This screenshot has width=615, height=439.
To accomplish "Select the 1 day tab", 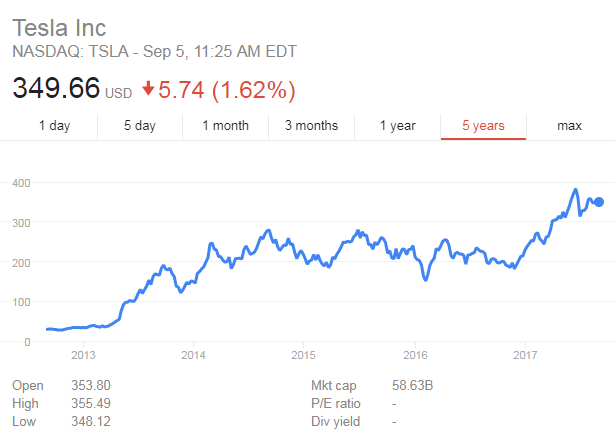I will coord(55,126).
